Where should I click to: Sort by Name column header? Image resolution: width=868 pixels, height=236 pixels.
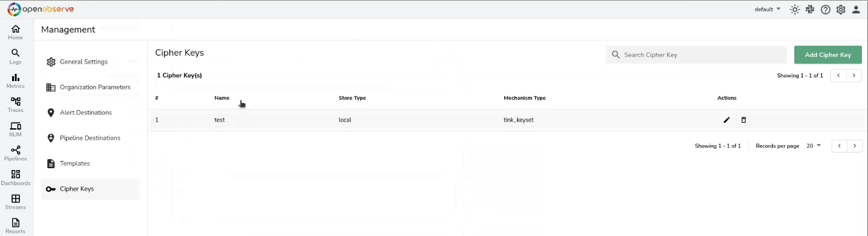click(222, 98)
